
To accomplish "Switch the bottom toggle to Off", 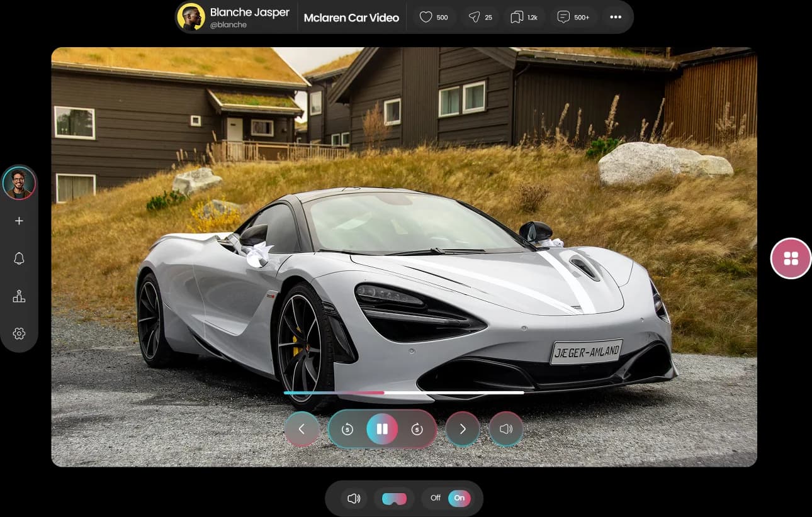I will [x=436, y=498].
